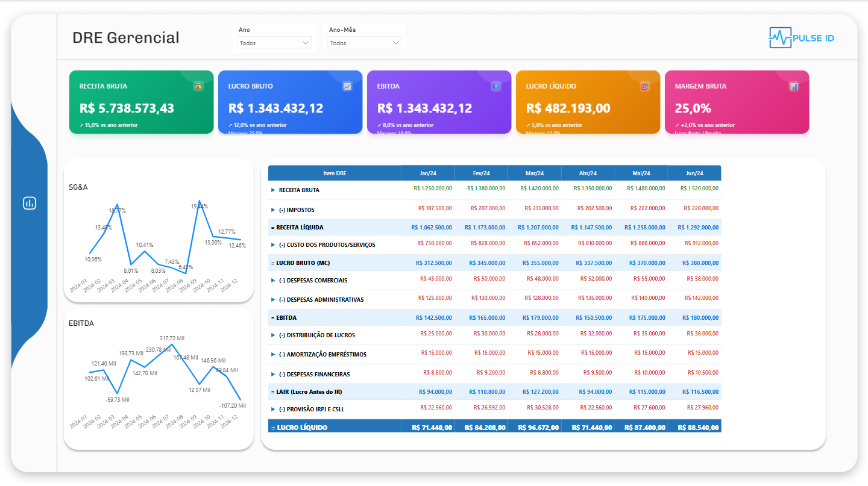
Task: Select the bar chart icon in blue sidebar
Action: 30,203
